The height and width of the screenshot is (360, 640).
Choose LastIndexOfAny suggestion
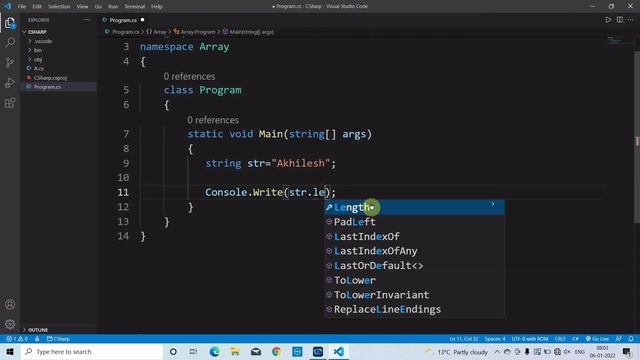(x=414, y=251)
